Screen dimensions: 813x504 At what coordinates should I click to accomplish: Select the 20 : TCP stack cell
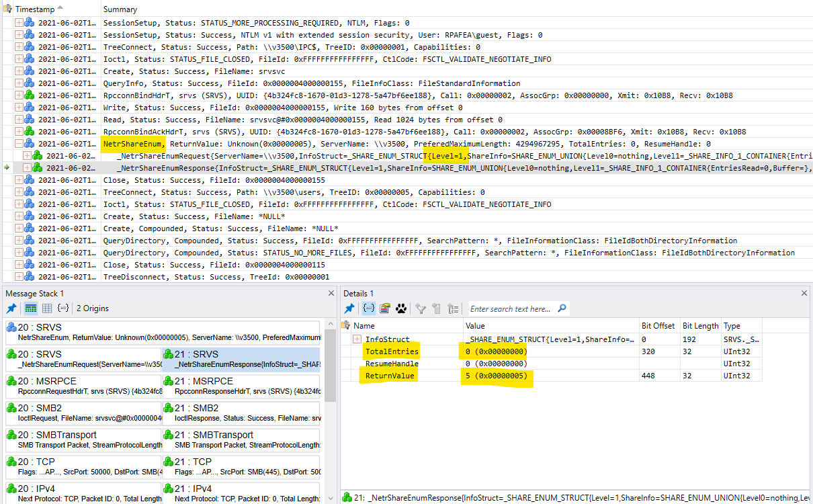click(82, 466)
